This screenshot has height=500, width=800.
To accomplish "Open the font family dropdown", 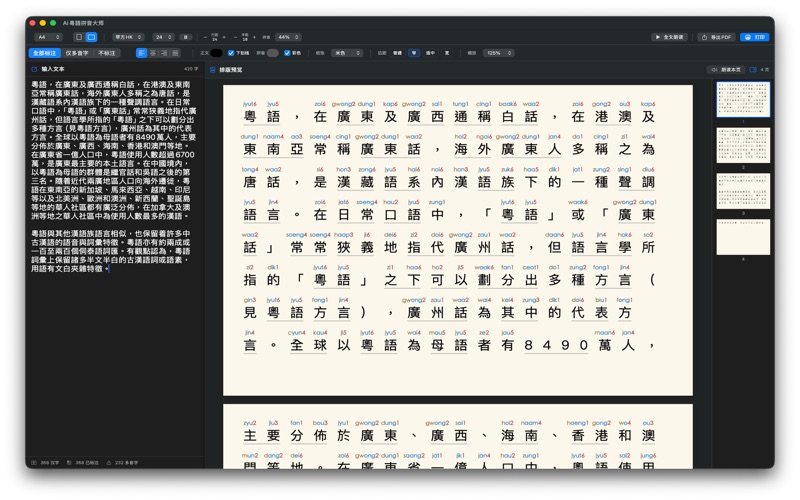I will pos(127,37).
